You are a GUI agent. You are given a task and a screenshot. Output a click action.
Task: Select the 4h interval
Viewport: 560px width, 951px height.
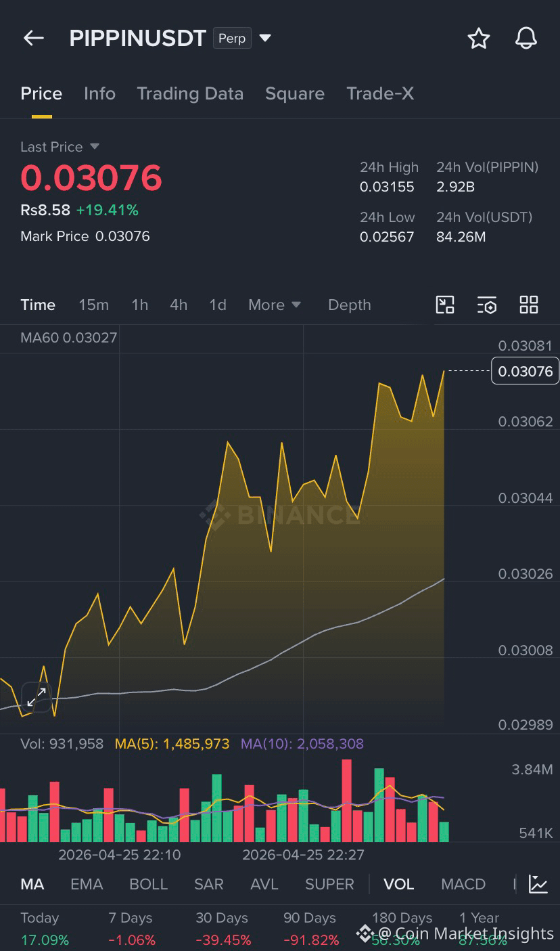(179, 305)
